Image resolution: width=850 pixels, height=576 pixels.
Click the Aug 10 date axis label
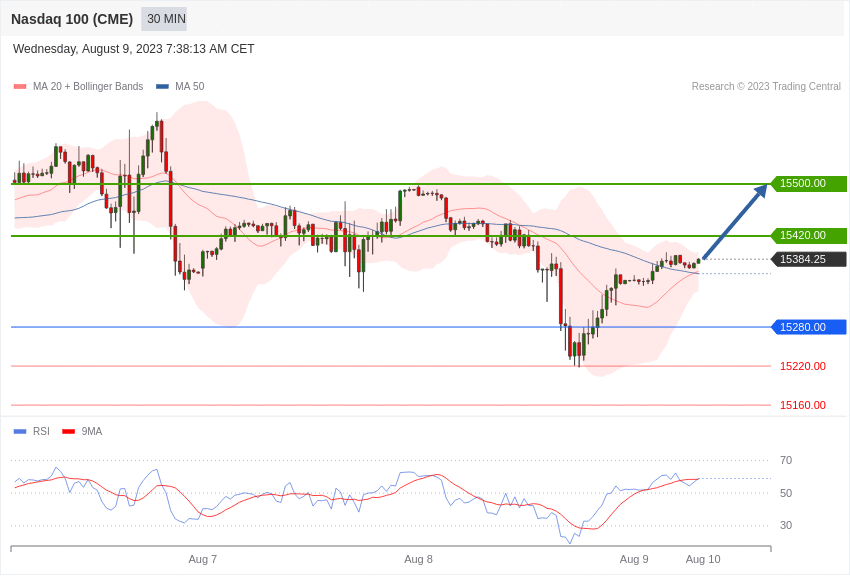coord(703,559)
